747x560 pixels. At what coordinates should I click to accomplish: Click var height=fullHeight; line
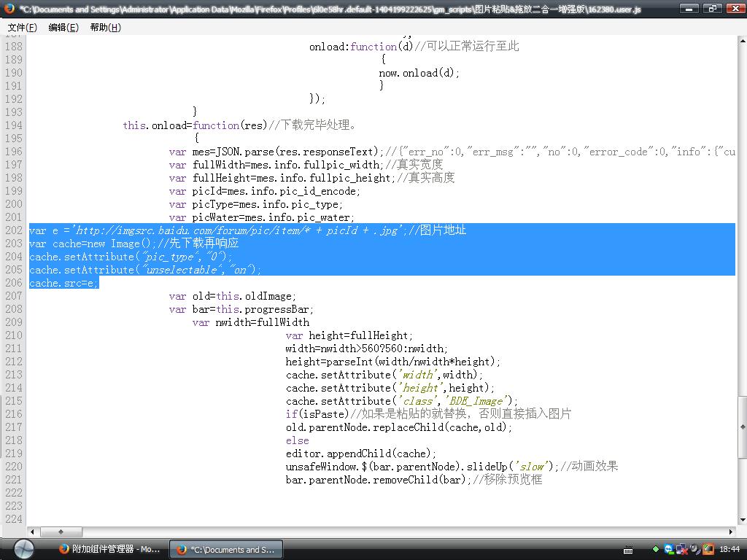[349, 335]
